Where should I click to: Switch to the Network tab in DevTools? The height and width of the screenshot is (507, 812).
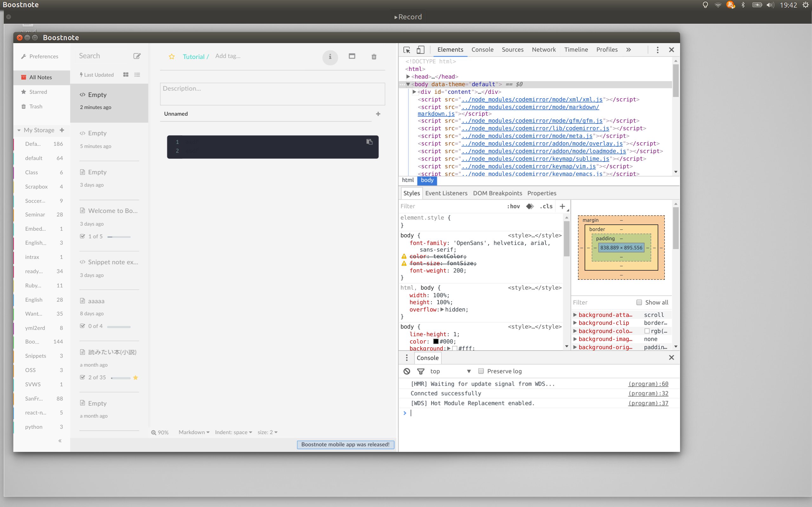544,49
